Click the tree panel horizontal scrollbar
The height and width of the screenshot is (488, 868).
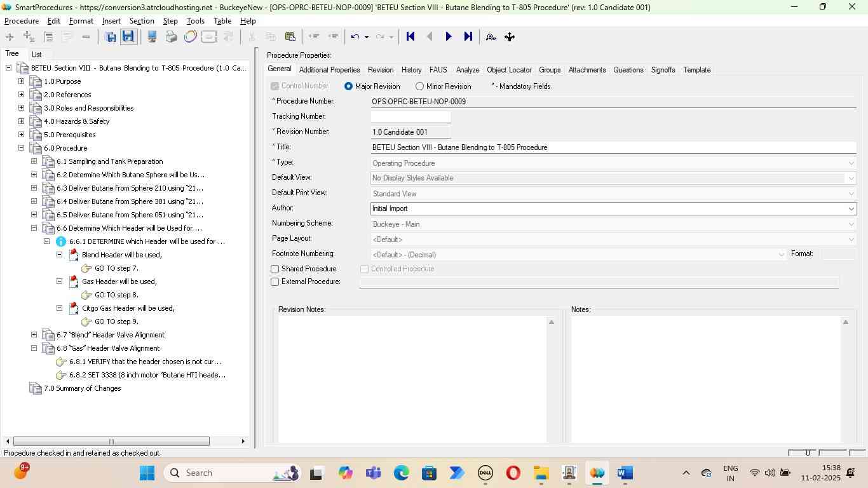tap(111, 441)
